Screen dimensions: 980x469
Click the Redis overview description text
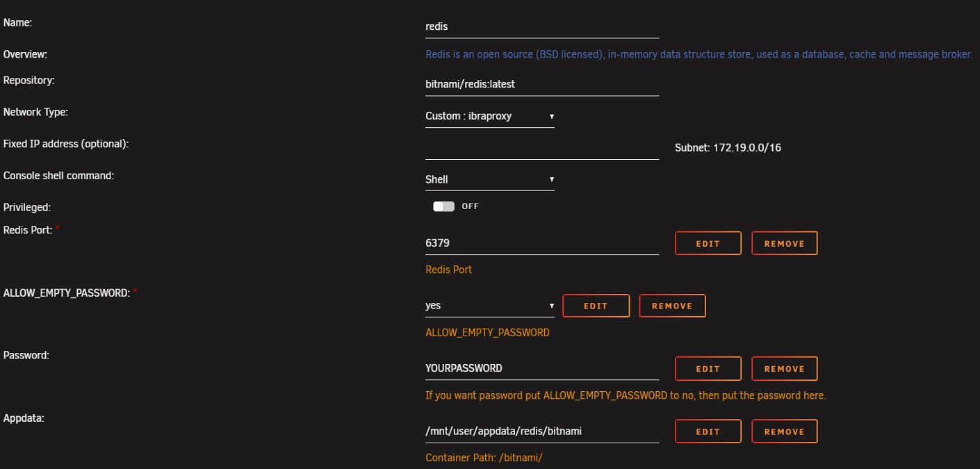pyautogui.click(x=699, y=54)
